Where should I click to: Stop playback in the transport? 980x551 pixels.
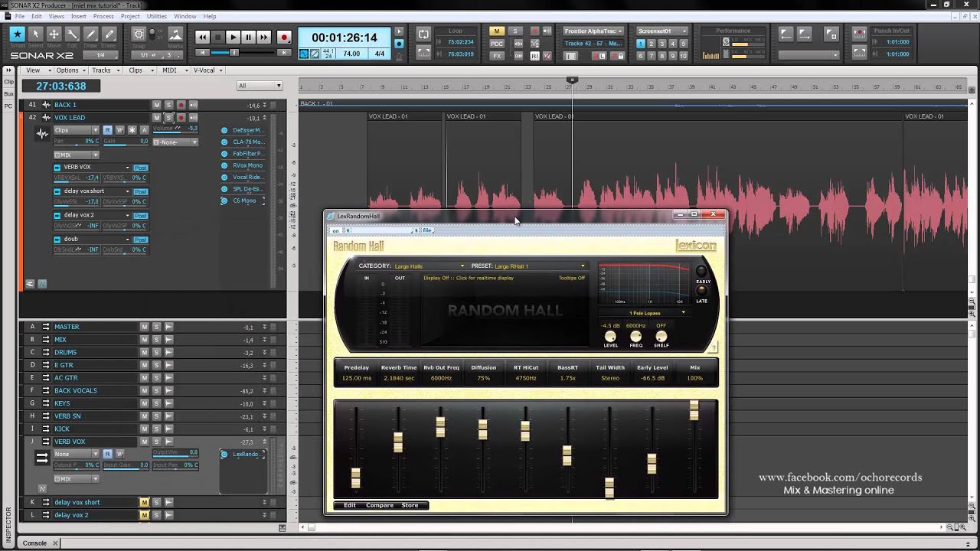[217, 37]
